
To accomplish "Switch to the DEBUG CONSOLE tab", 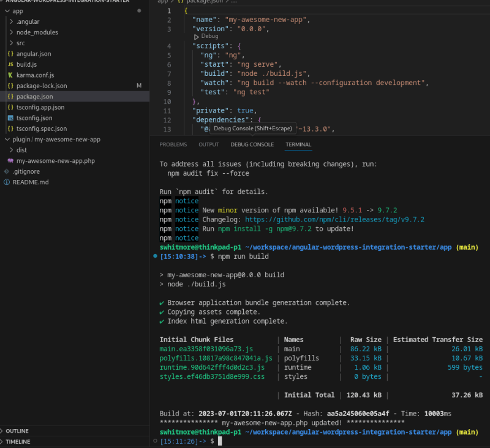I will pos(252,144).
